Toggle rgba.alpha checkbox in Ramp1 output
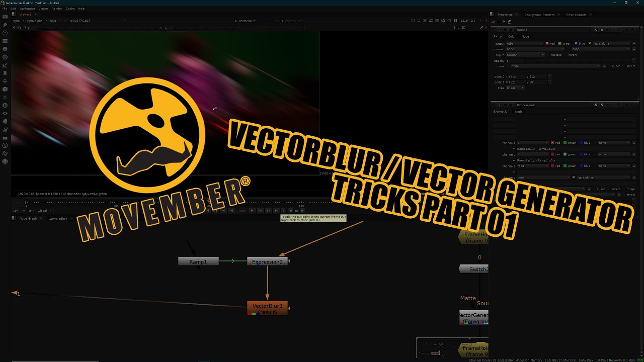This screenshot has width=644, height=362. click(x=590, y=43)
